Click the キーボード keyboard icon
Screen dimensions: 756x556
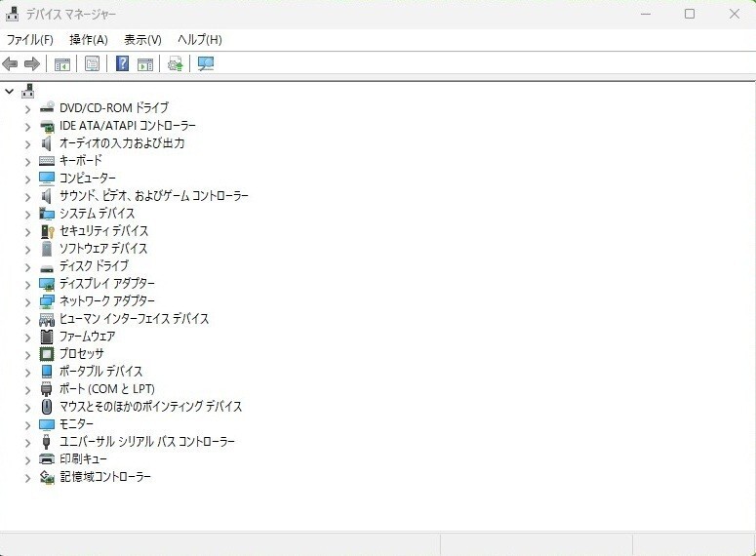pos(47,161)
